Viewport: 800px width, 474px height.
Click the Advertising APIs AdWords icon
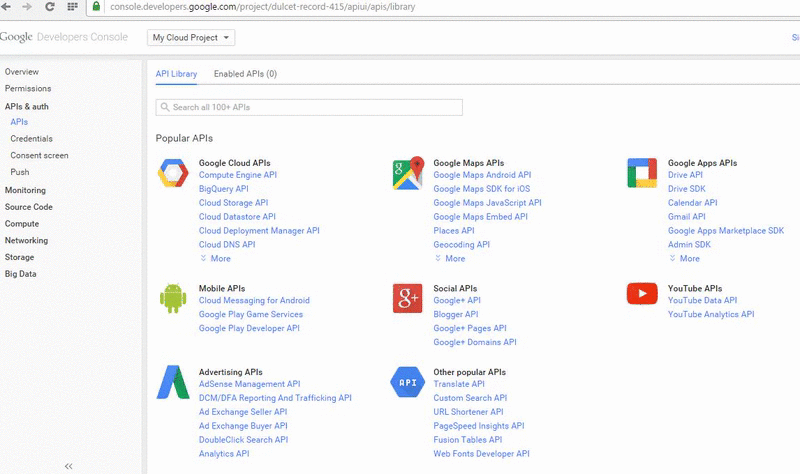[x=173, y=383]
